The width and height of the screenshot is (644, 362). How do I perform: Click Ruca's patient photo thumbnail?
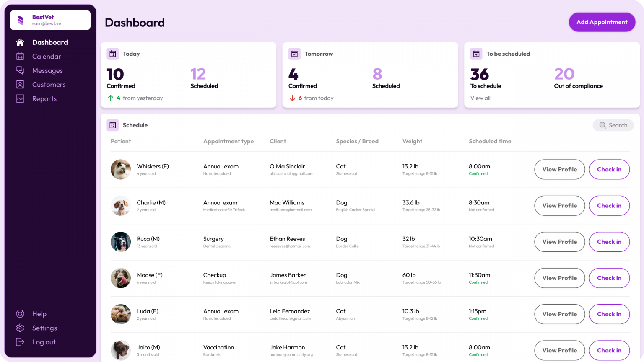tap(121, 242)
